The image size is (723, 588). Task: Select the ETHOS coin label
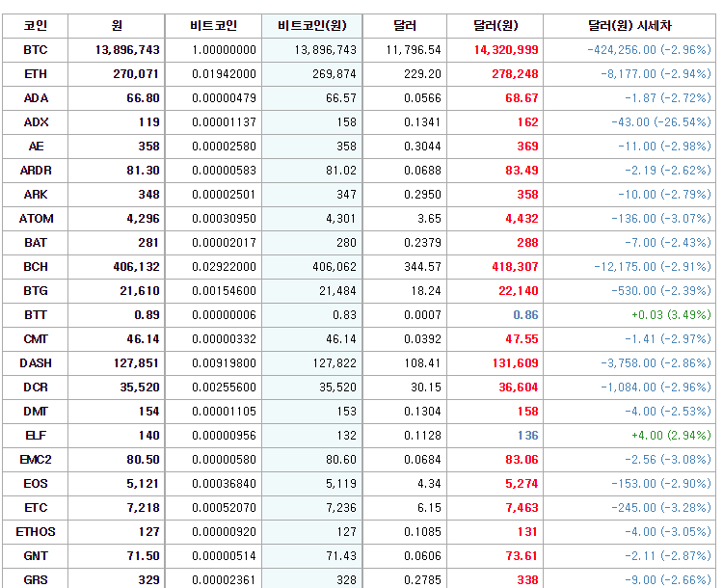coord(36,532)
